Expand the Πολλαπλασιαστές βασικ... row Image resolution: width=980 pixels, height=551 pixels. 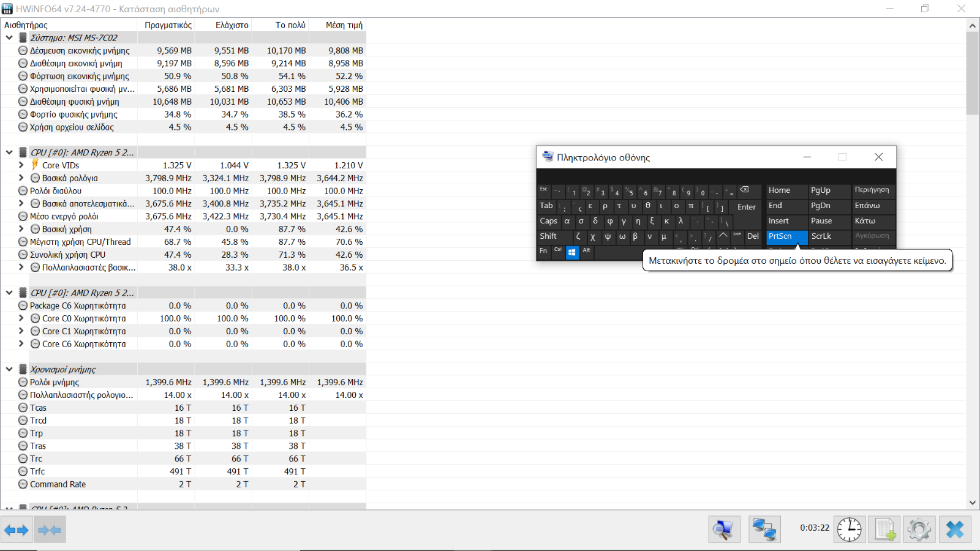21,268
